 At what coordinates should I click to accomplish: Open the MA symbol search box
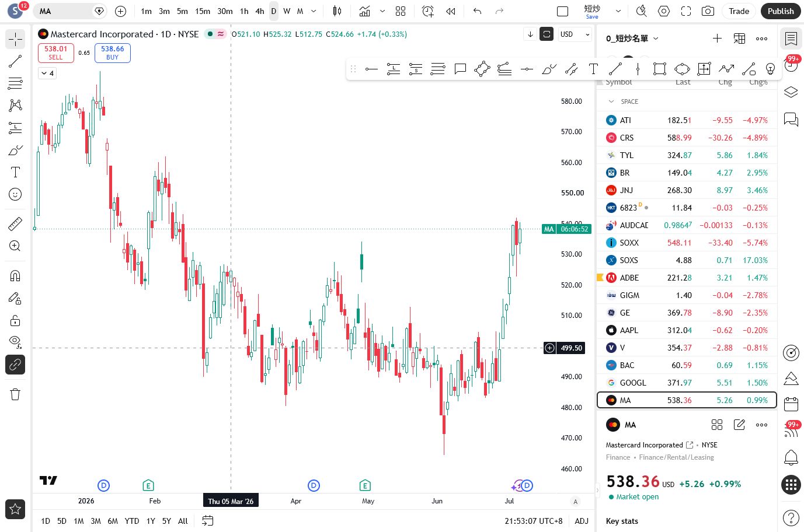coord(69,11)
